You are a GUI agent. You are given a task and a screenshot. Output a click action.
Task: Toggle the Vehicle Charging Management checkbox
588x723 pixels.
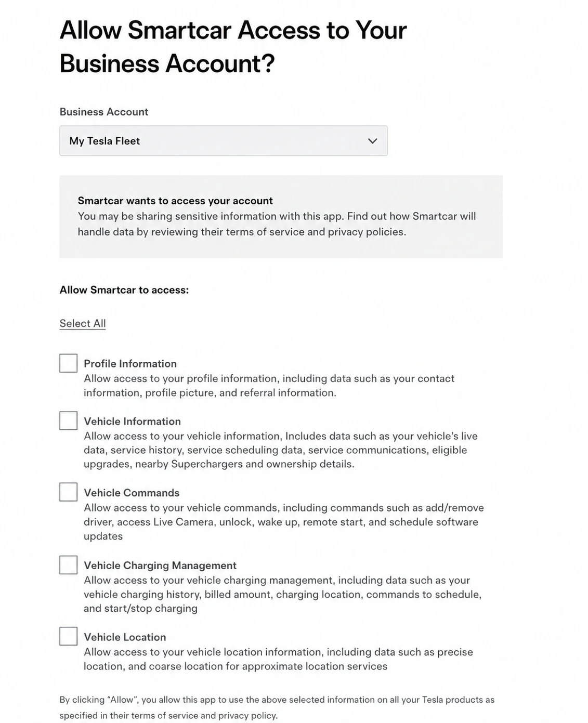(x=68, y=565)
